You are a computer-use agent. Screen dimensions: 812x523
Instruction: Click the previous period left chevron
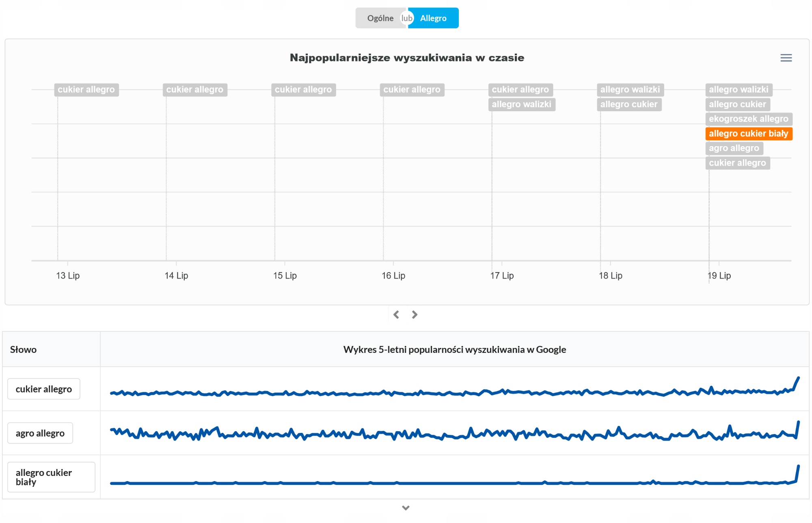tap(396, 315)
